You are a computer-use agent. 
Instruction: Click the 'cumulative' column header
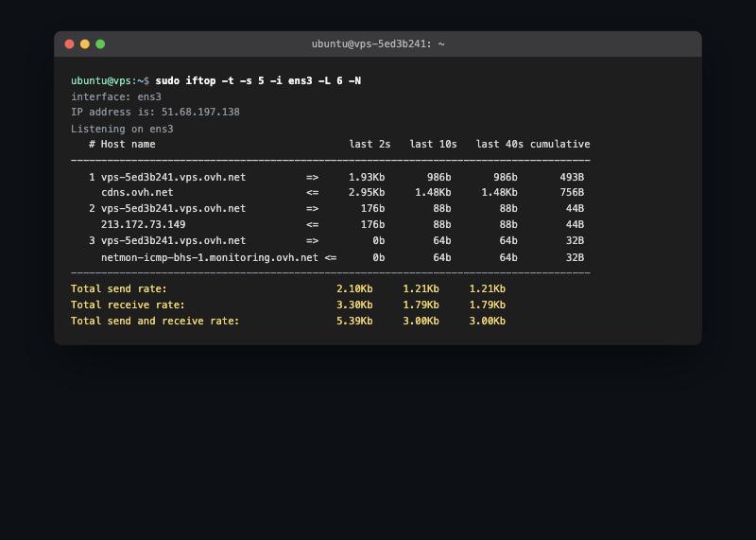559,144
